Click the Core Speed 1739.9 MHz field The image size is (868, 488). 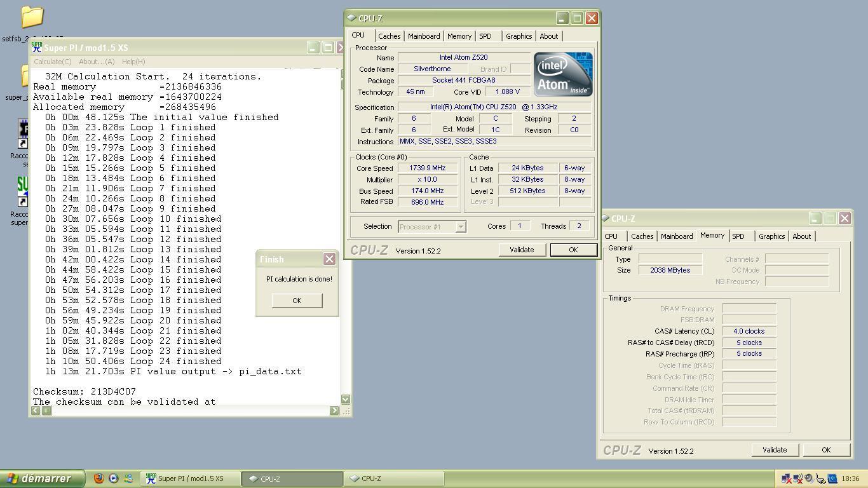pyautogui.click(x=428, y=168)
